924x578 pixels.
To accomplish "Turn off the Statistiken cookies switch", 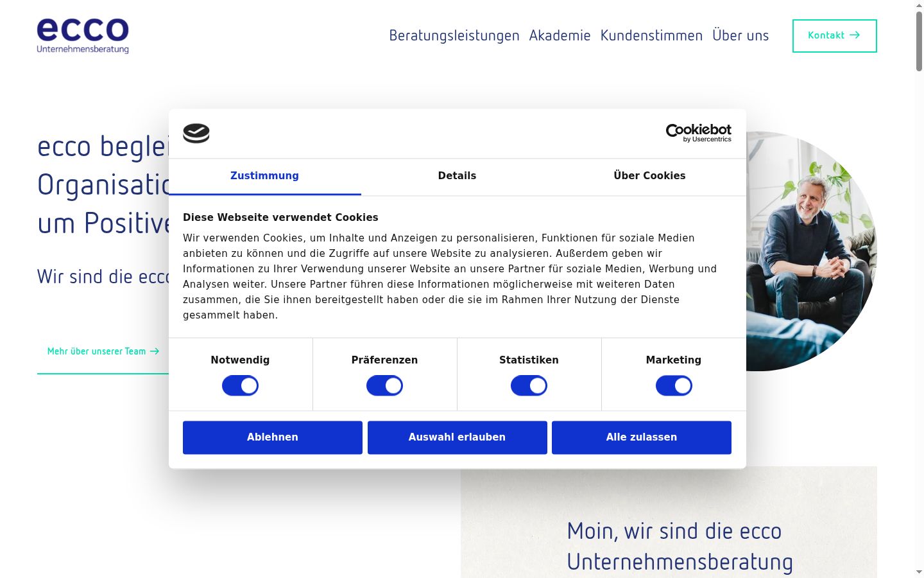I will click(529, 386).
